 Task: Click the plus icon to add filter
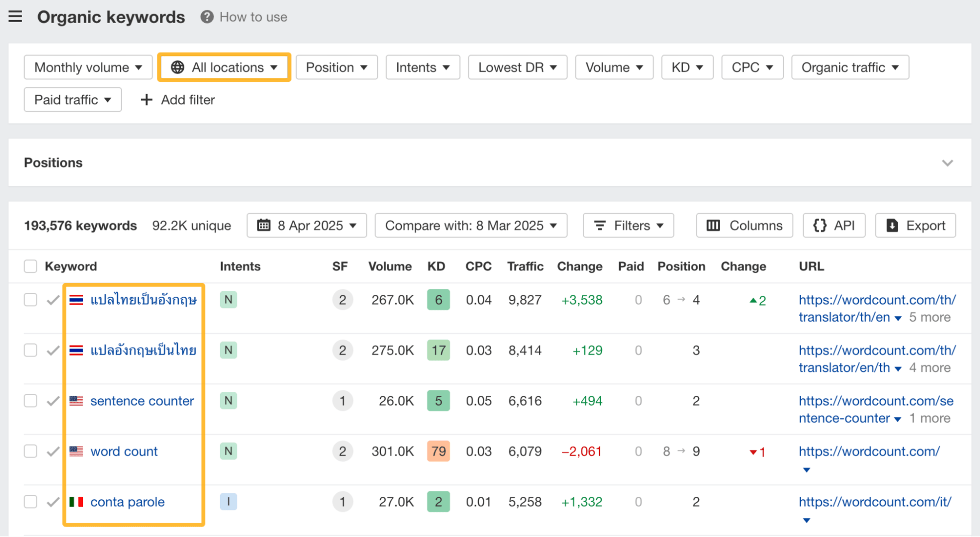pyautogui.click(x=146, y=100)
